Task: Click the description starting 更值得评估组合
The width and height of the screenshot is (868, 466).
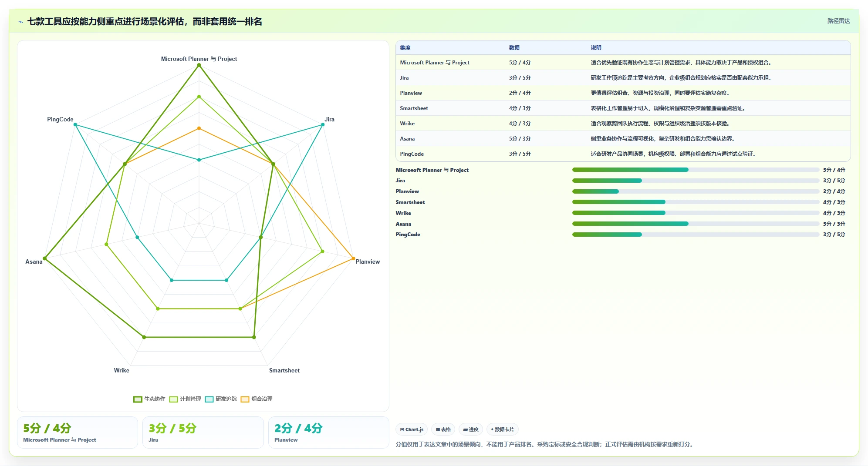Action: click(661, 93)
